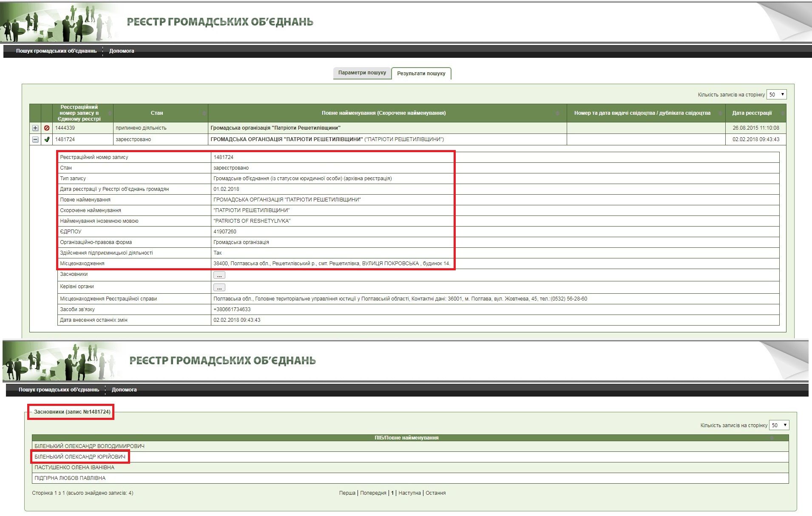The height and width of the screenshot is (516, 812).
Task: Sort by Повне найменування (Скорочене найменування) column arrow
Action: click(x=558, y=113)
